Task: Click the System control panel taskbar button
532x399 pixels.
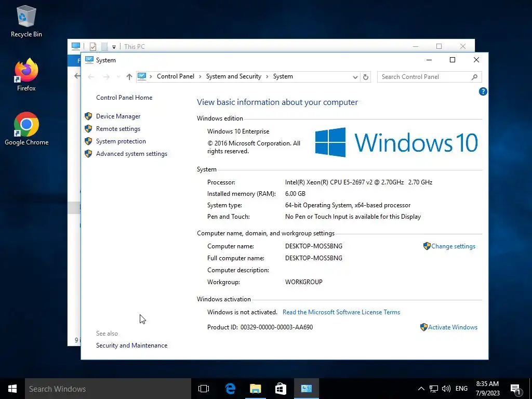Action: pyautogui.click(x=307, y=389)
